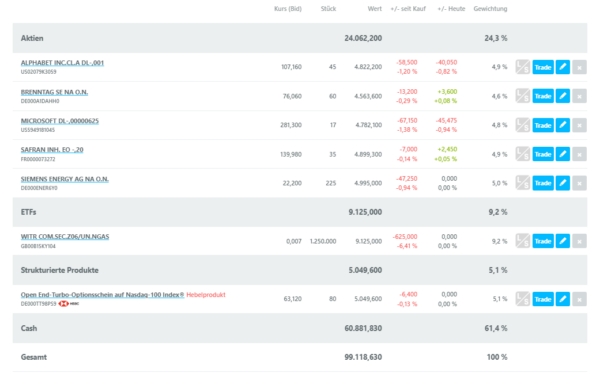Sort by Gewichtung column header
Screen dimensions: 600x373
(x=490, y=9)
